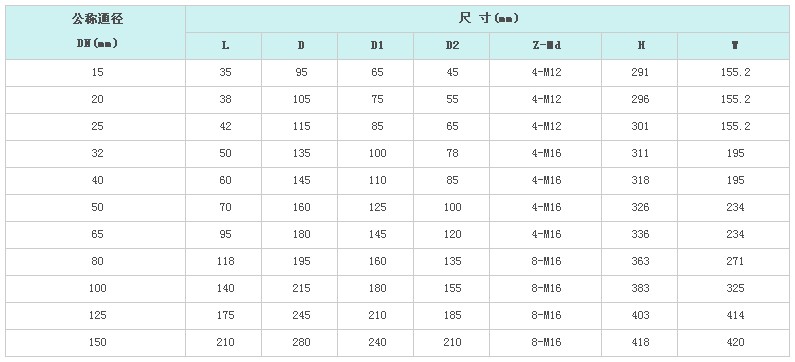Select the value 420 in last row
Image resolution: width=795 pixels, height=362 pixels.
point(734,343)
